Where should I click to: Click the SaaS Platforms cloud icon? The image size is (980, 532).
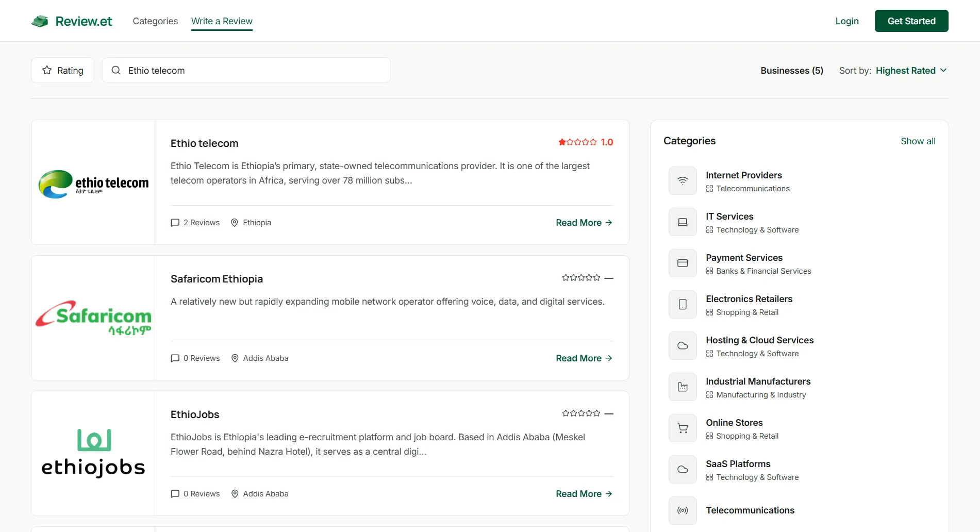click(x=683, y=469)
